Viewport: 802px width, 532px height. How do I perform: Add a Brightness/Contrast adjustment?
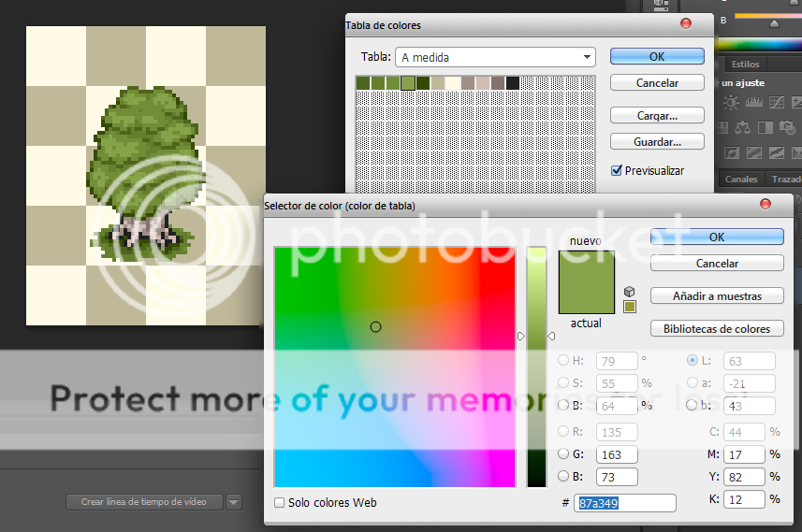click(x=730, y=103)
